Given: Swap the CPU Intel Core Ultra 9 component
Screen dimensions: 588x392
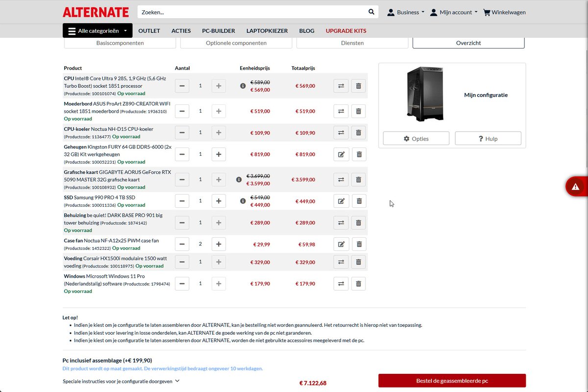Looking at the screenshot, I should pyautogui.click(x=341, y=86).
